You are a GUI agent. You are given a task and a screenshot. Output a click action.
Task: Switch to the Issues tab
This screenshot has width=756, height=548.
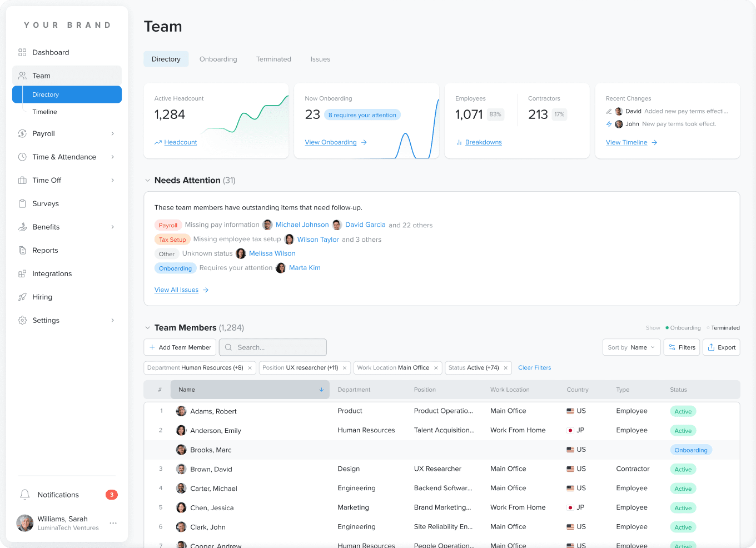(x=320, y=59)
